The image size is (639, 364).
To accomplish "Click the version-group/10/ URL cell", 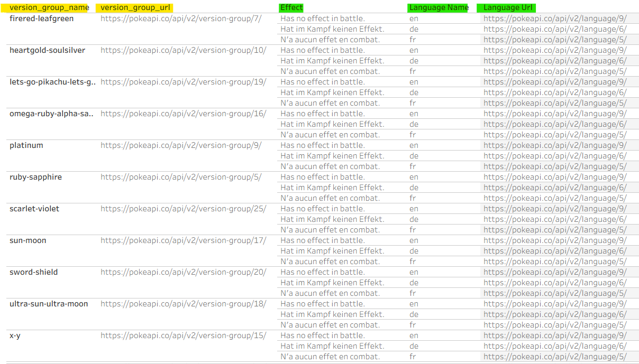I will [x=184, y=50].
